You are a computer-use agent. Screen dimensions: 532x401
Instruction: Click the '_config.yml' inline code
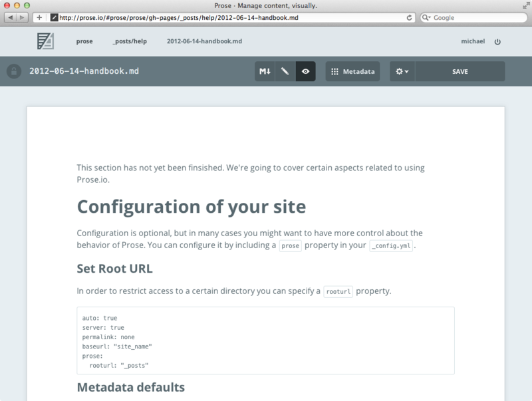[x=391, y=245]
